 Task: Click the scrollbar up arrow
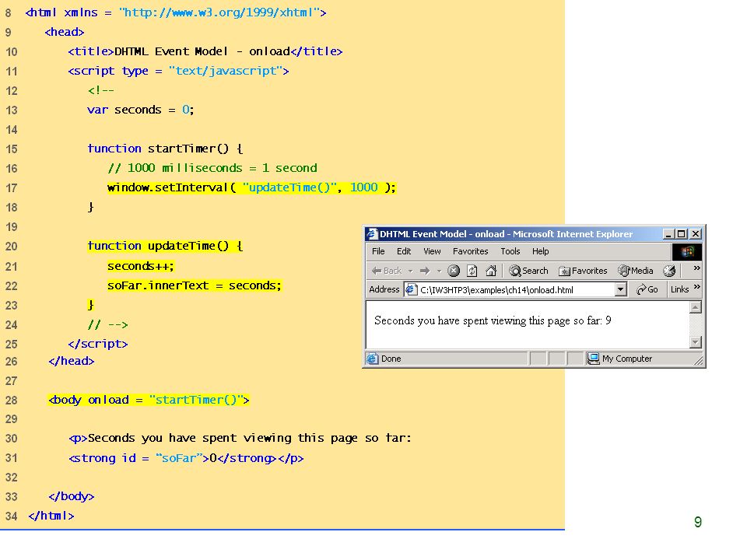tap(696, 307)
